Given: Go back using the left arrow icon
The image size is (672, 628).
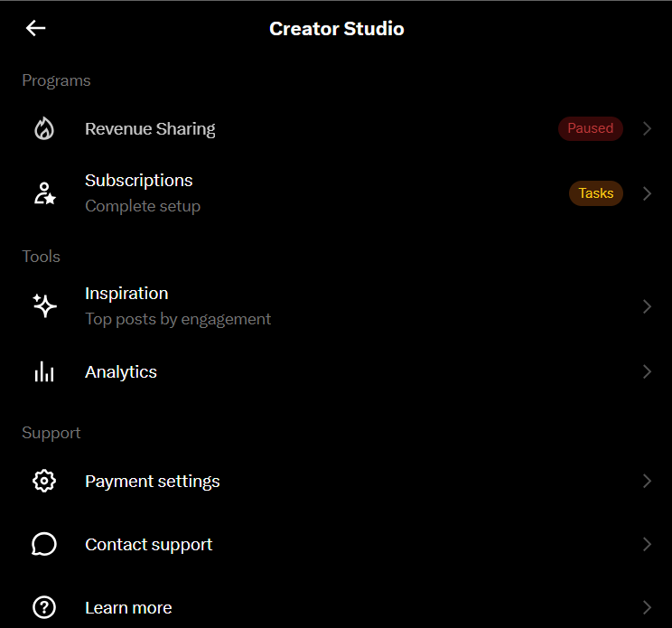Looking at the screenshot, I should point(35,28).
